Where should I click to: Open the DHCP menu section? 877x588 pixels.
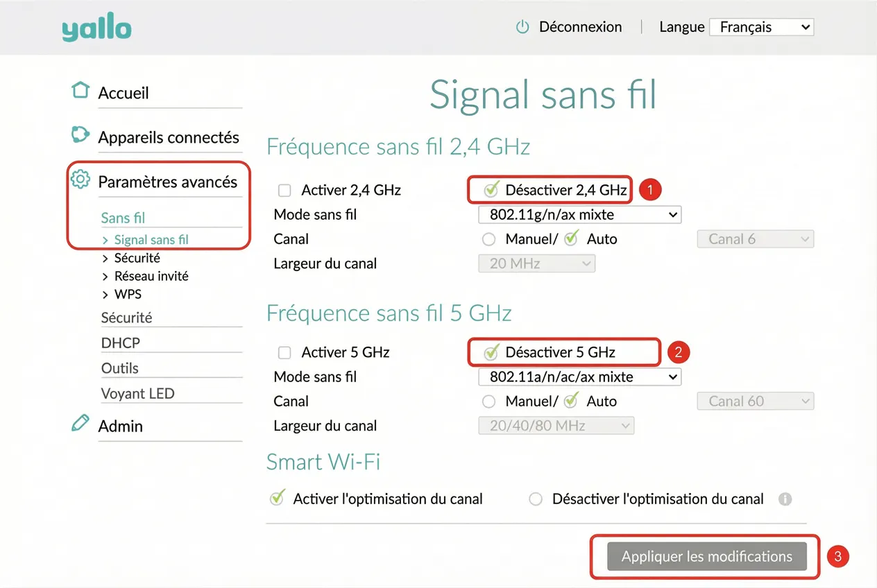(x=121, y=343)
